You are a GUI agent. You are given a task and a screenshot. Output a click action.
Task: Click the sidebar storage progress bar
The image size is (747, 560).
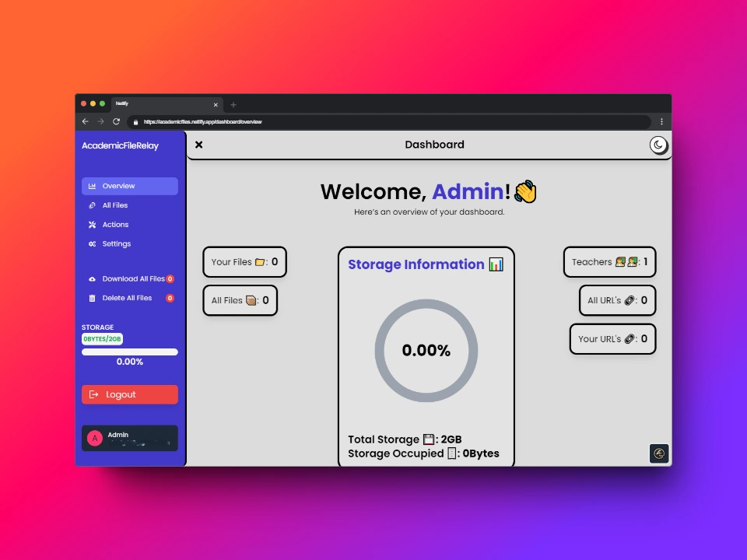129,352
